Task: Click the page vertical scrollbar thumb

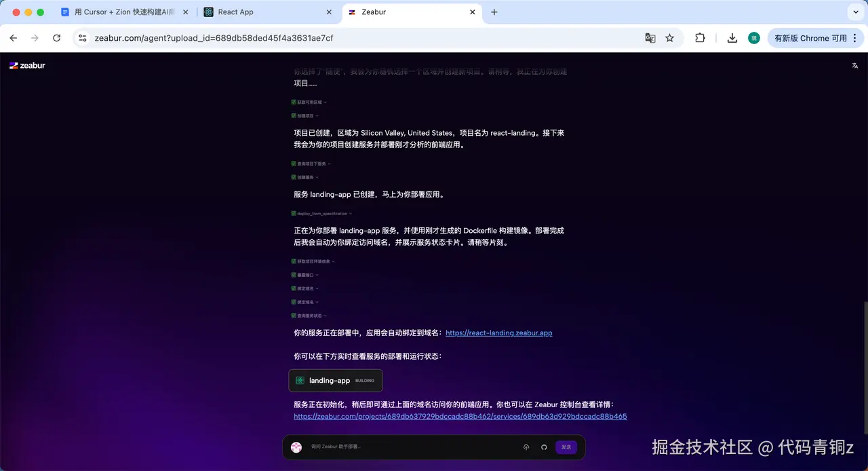Action: pyautogui.click(x=865, y=367)
